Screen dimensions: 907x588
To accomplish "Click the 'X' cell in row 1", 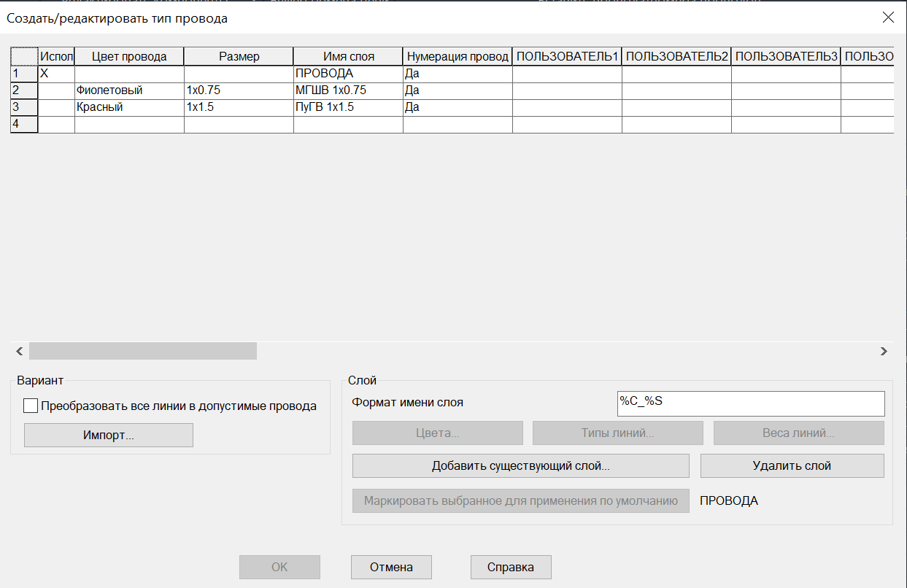I will 56,74.
